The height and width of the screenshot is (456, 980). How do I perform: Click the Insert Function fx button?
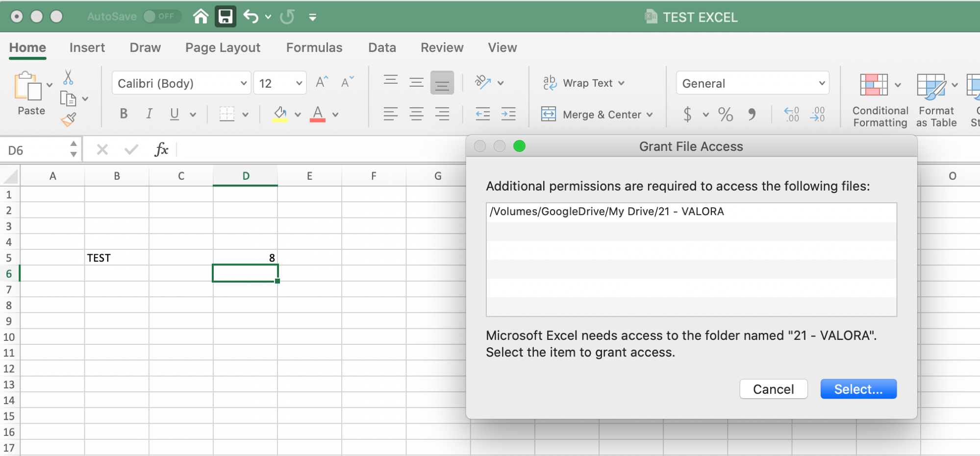[161, 149]
